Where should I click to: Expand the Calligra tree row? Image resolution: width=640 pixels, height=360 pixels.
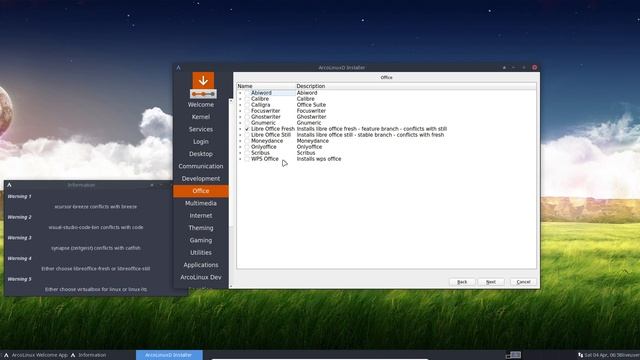tap(240, 105)
